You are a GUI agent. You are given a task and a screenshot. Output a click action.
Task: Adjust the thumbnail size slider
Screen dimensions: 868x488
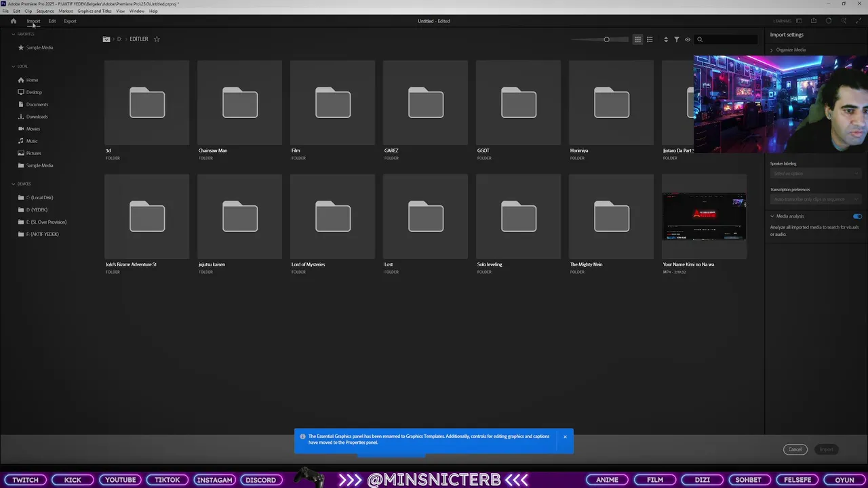(x=606, y=39)
